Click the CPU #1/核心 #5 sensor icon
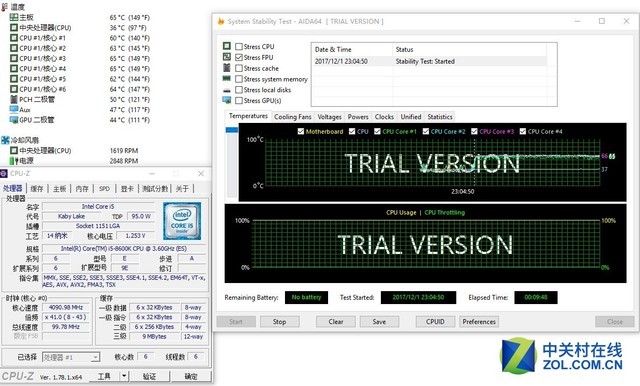Screen dimensions: 640x386 pyautogui.click(x=13, y=79)
